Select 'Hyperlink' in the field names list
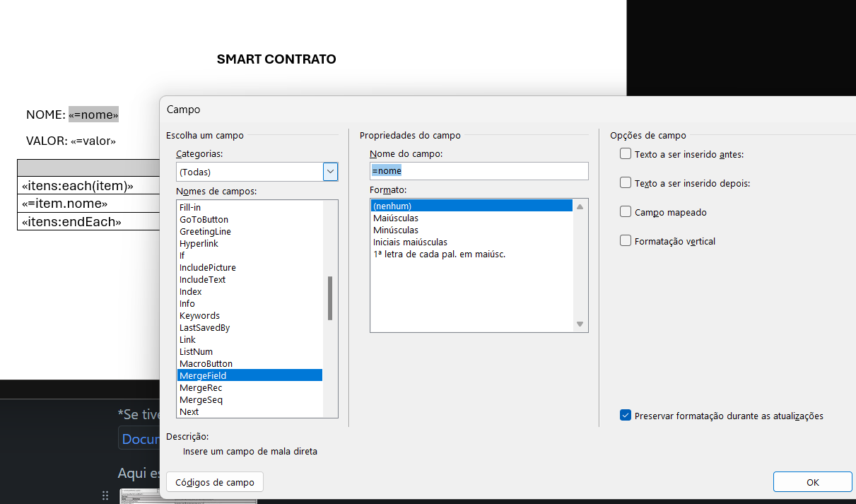 199,243
